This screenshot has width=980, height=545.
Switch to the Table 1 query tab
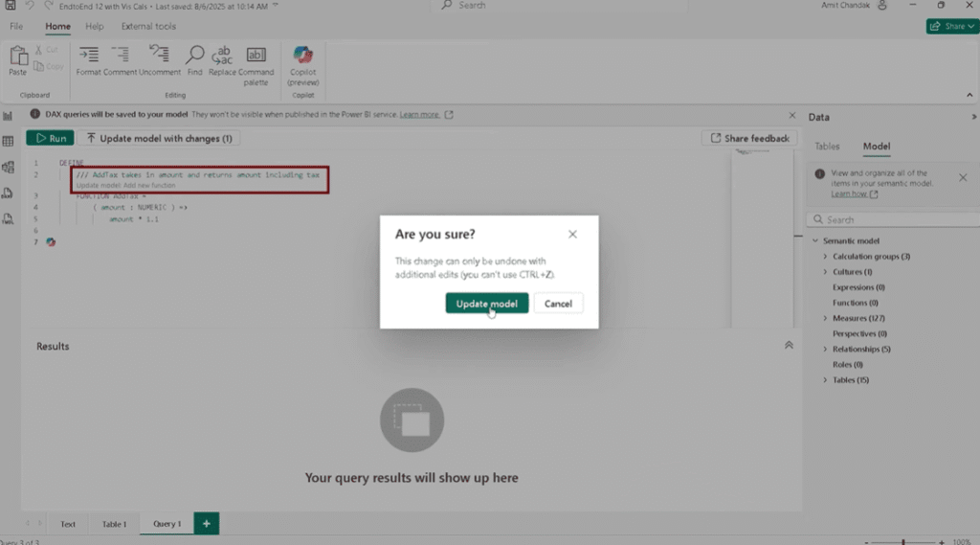coord(115,524)
